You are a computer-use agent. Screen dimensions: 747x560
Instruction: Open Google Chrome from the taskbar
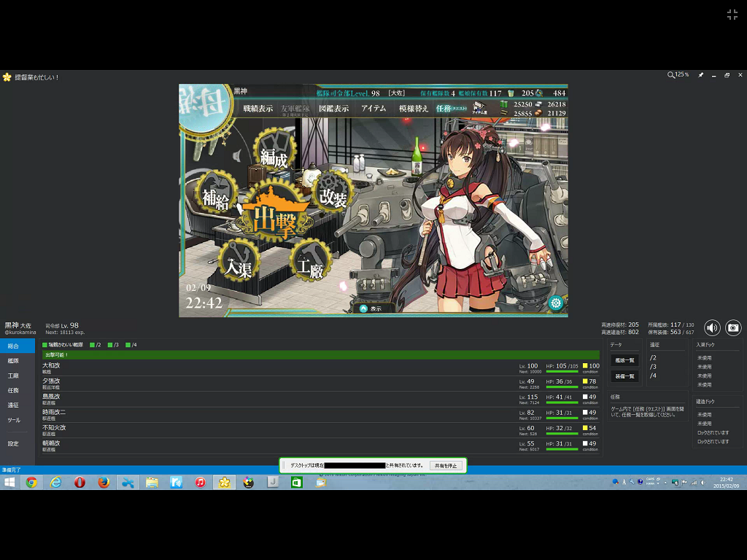coord(31,483)
